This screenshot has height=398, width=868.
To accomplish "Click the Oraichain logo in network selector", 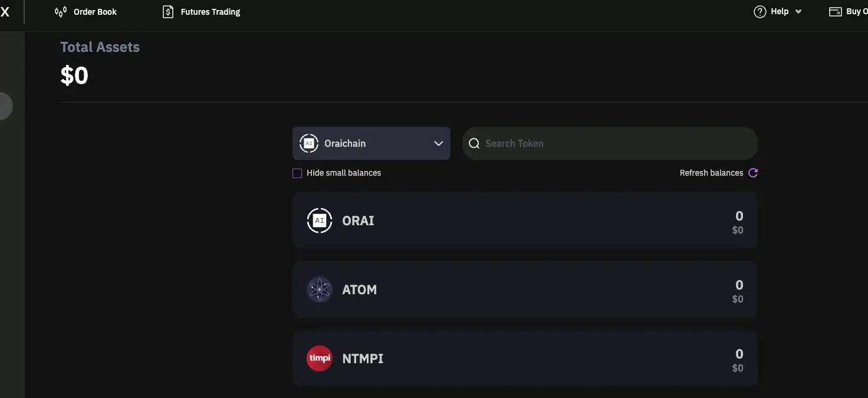I will pos(309,143).
